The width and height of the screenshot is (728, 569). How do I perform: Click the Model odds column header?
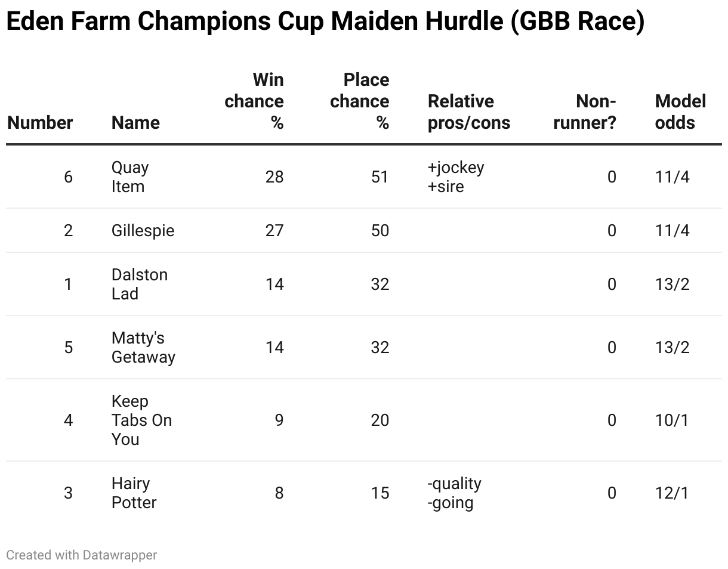coord(680,112)
